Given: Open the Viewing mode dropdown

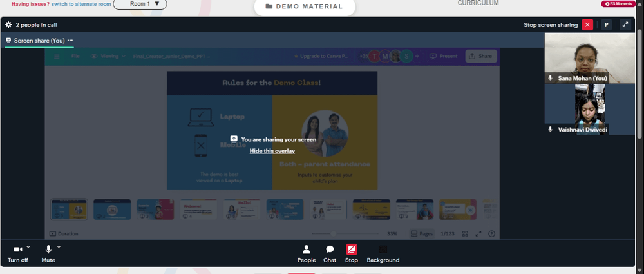Looking at the screenshot, I should point(108,56).
